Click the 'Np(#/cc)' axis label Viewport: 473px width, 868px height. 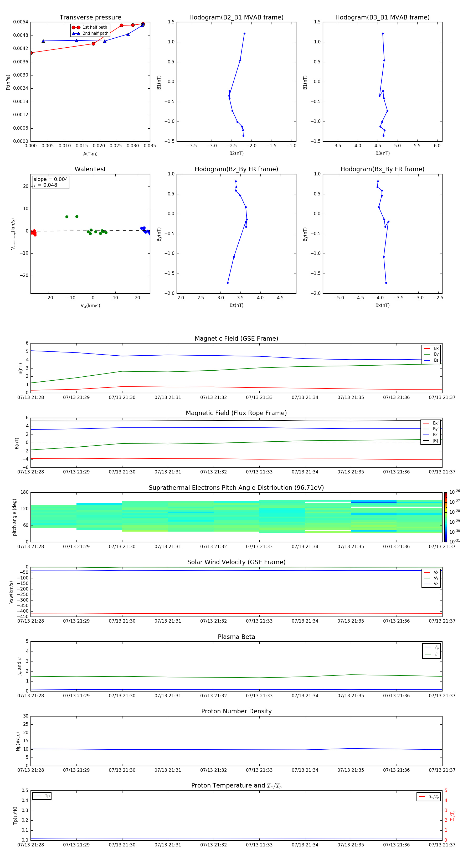pos(18,741)
